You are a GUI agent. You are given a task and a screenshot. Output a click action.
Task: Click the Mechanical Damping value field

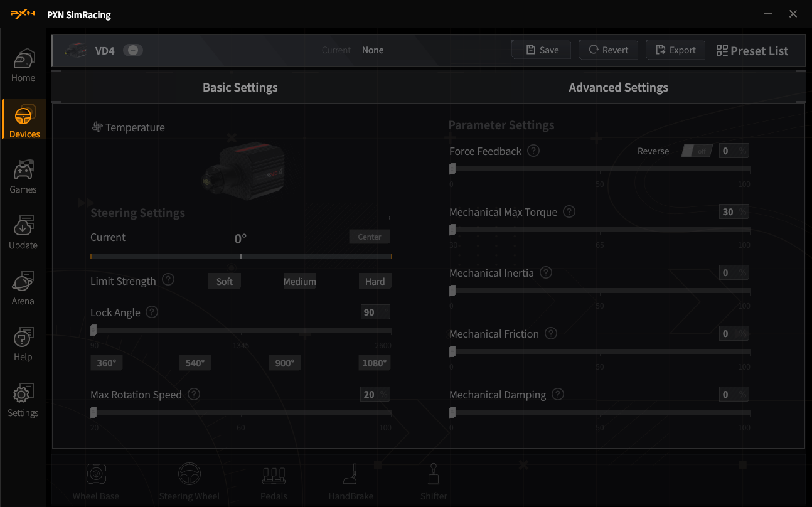pyautogui.click(x=734, y=394)
